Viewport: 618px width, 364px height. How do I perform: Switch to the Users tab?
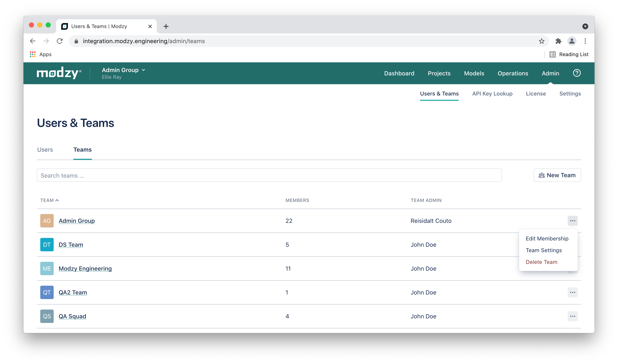pyautogui.click(x=45, y=150)
